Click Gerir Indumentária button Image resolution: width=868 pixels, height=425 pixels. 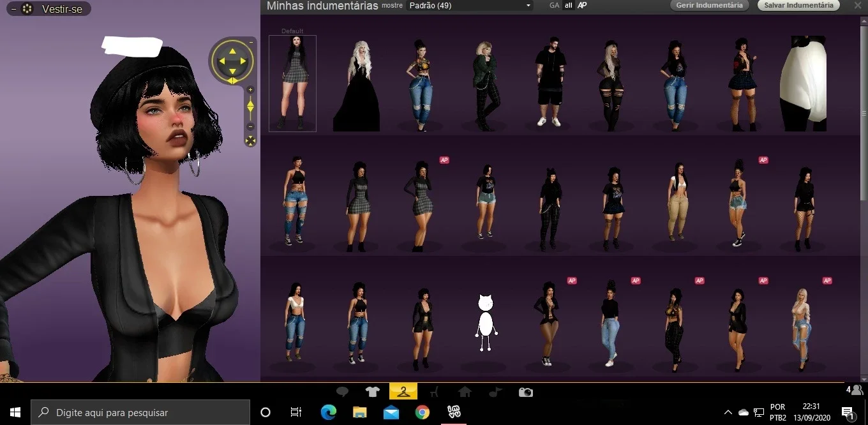tap(709, 5)
